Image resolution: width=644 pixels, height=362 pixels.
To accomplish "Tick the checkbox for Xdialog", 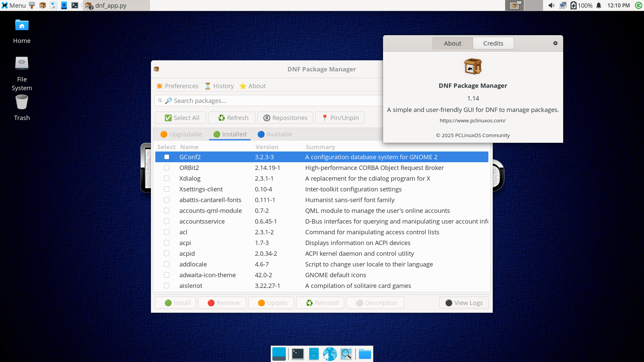I will coord(167,178).
